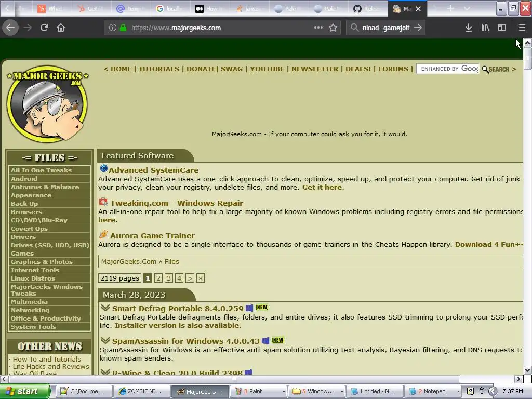The height and width of the screenshot is (399, 532).
Task: Click the browser search box with 'nload -gamejolt'
Action: [x=385, y=28]
